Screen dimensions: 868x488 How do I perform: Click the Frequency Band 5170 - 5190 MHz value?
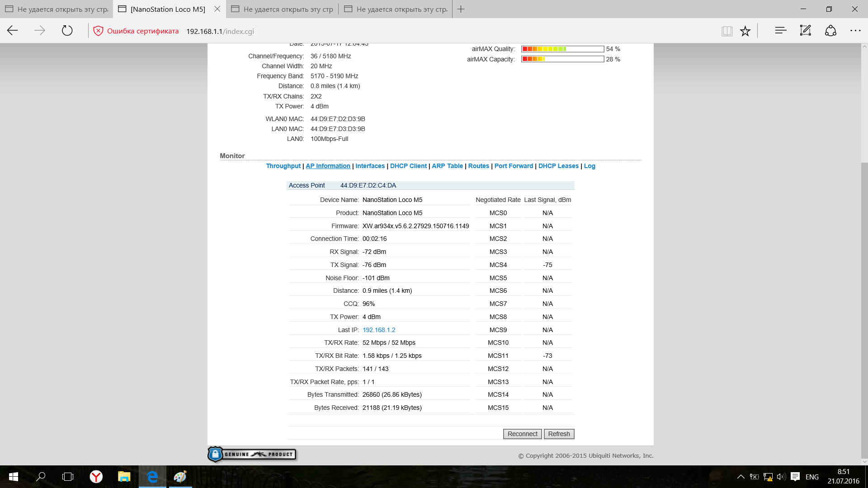coord(334,76)
